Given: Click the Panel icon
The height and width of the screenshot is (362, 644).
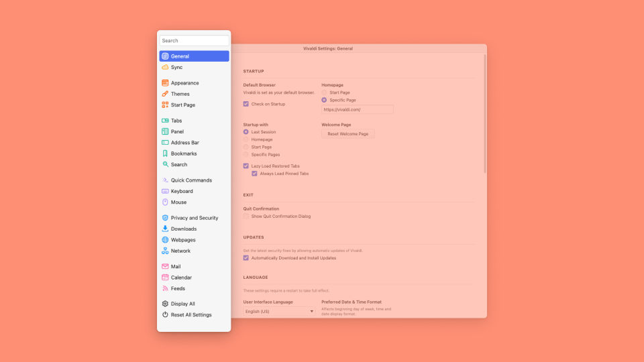Looking at the screenshot, I should [165, 132].
